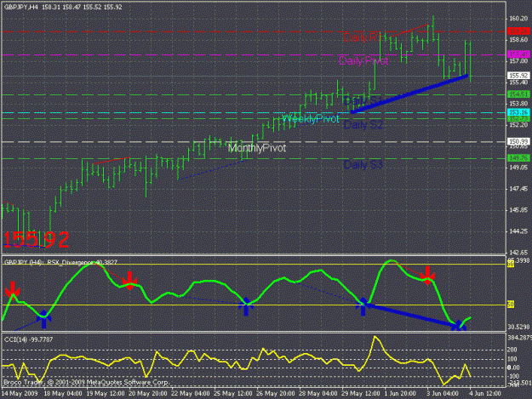Click the red sell arrow near 20 May
Screen dimensions: 532x399
point(129,281)
